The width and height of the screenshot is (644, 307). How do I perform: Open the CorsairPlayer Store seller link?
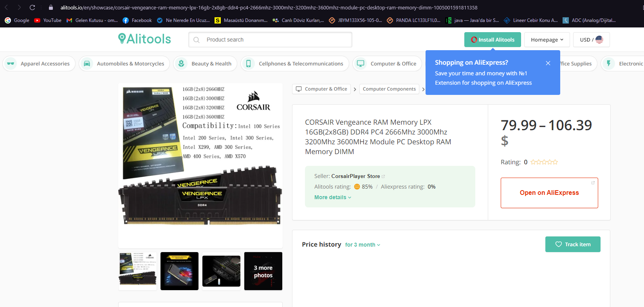coord(355,176)
